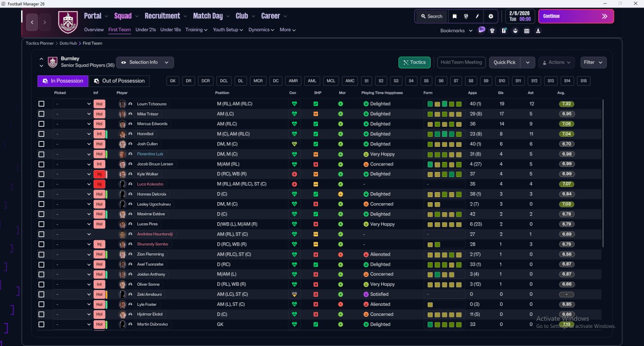644x346 pixels.
Task: Open the Portal menu
Action: click(96, 16)
